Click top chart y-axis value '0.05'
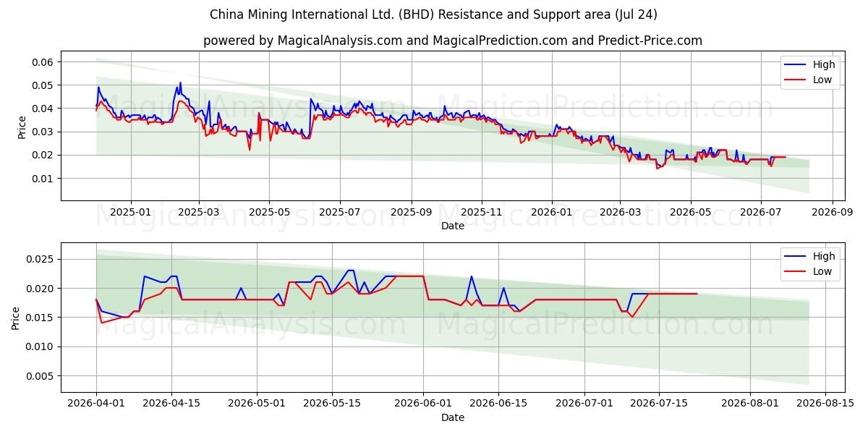 (43, 85)
